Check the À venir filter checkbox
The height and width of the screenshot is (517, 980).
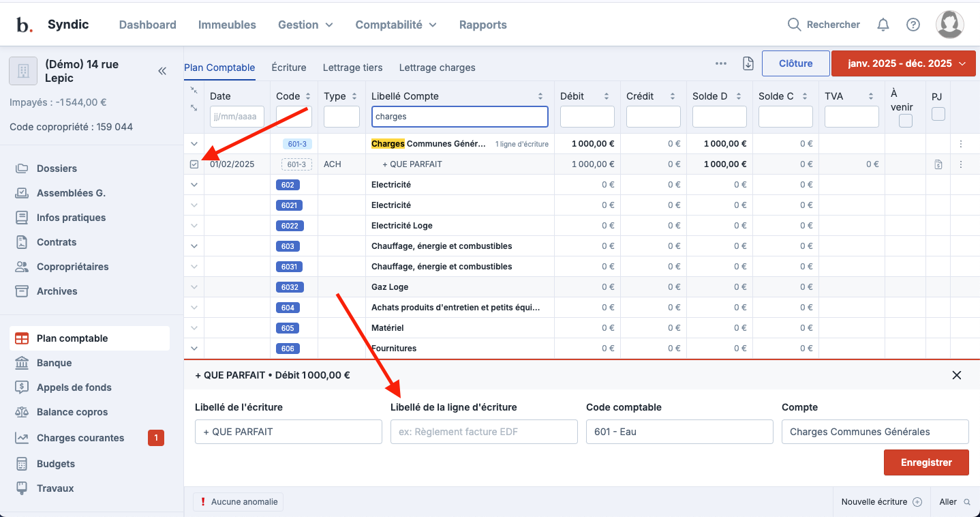click(x=906, y=121)
